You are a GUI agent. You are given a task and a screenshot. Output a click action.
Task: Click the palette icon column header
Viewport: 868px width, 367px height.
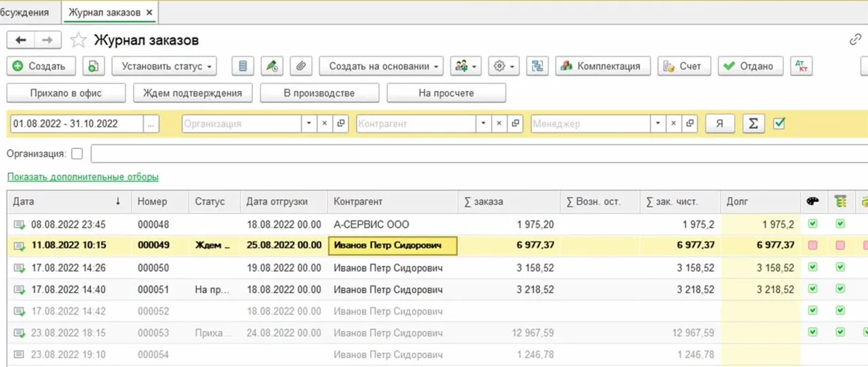point(812,201)
